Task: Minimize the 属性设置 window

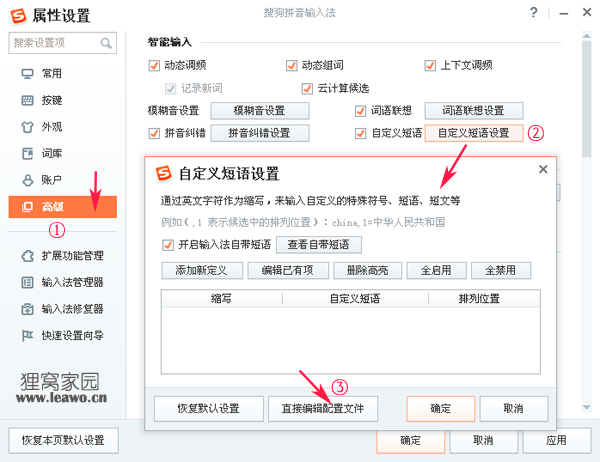Action: tap(564, 13)
